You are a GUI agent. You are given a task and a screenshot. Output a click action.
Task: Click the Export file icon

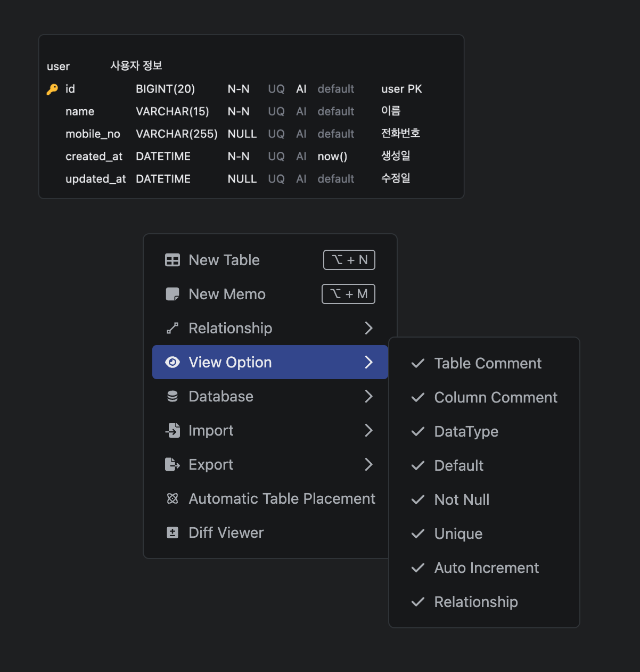point(173,464)
